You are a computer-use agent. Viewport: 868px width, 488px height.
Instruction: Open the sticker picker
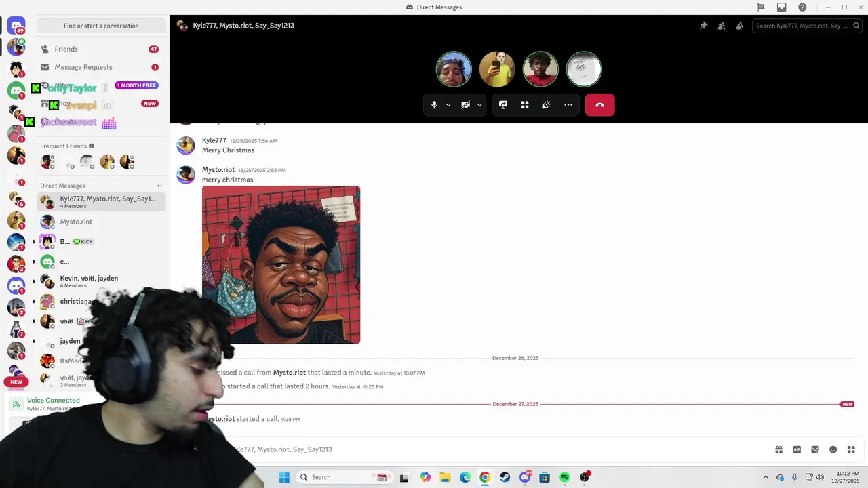point(815,449)
